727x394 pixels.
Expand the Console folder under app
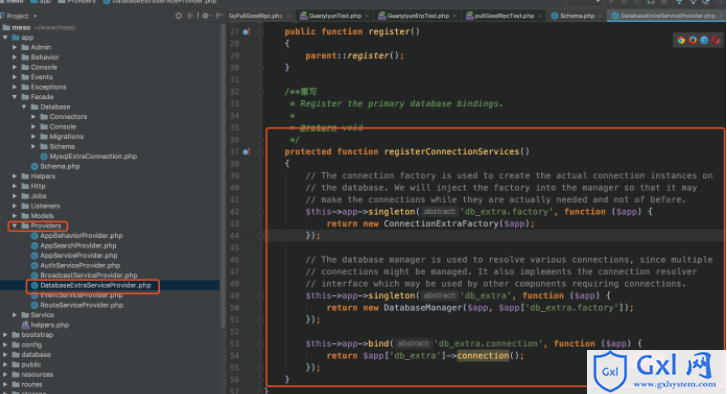(x=15, y=67)
